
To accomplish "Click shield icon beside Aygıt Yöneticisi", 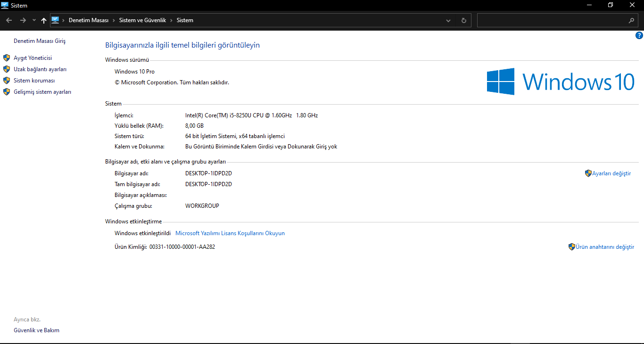I will click(7, 58).
